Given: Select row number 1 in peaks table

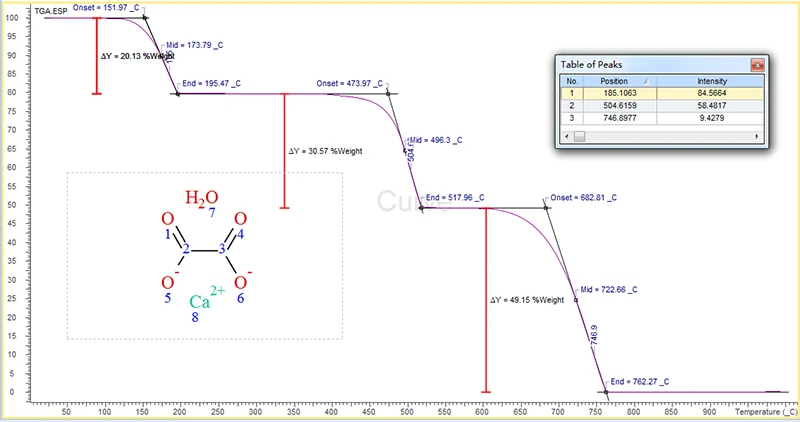Looking at the screenshot, I should coord(572,93).
